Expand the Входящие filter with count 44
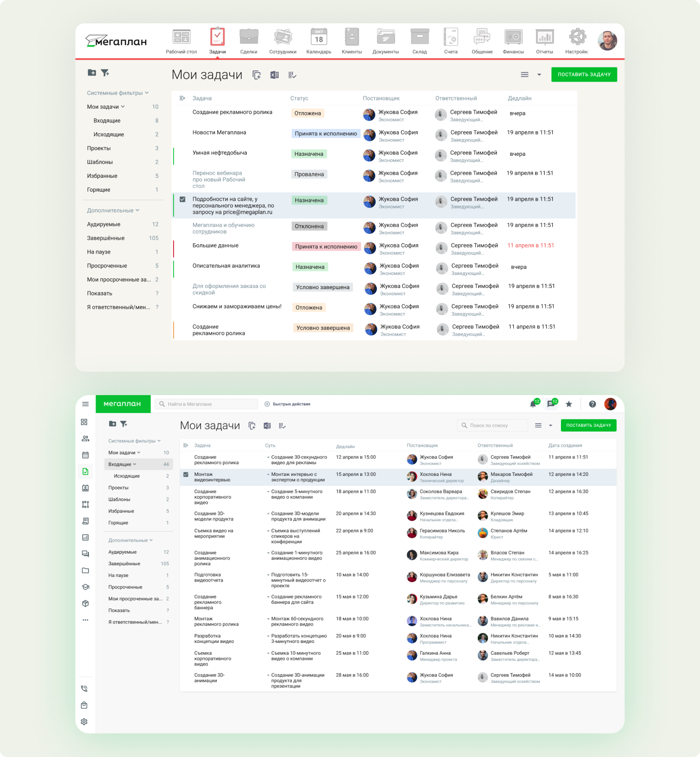Screen dimensions: 700x757 (x=135, y=464)
